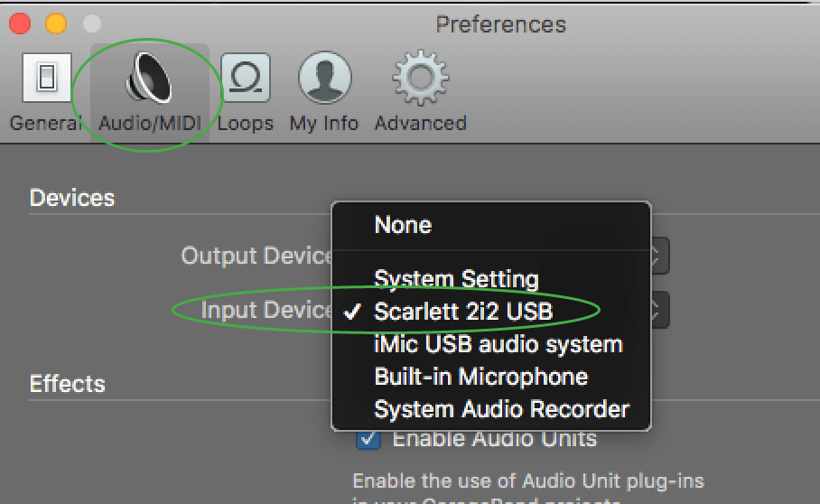The height and width of the screenshot is (504, 820).
Task: Minimize Preferences with the yellow button
Action: point(56,23)
